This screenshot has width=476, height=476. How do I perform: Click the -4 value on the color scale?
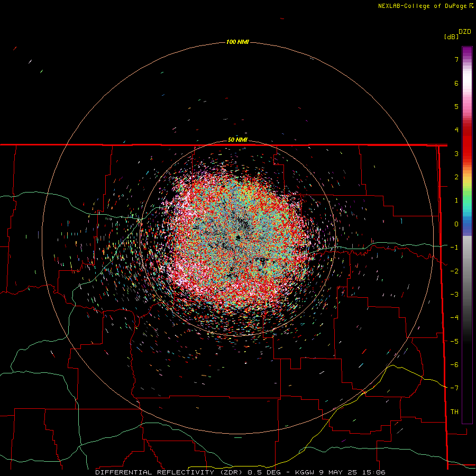(454, 318)
